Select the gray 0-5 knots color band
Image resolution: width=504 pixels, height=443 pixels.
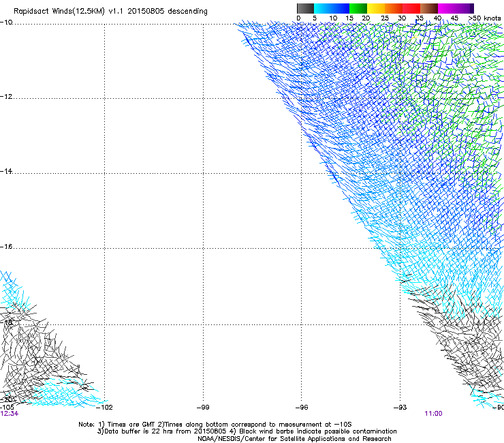[x=305, y=8]
